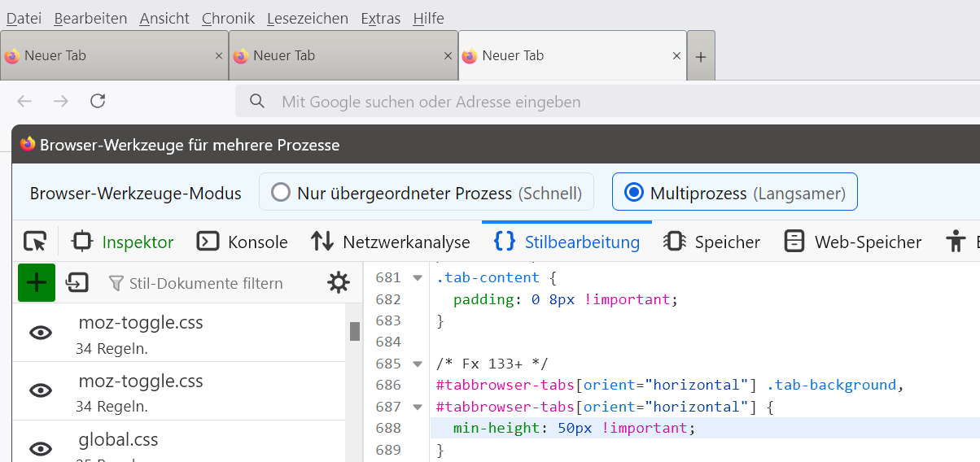980x462 pixels.
Task: Toggle visibility of global.css stylesheet
Action: tap(41, 449)
